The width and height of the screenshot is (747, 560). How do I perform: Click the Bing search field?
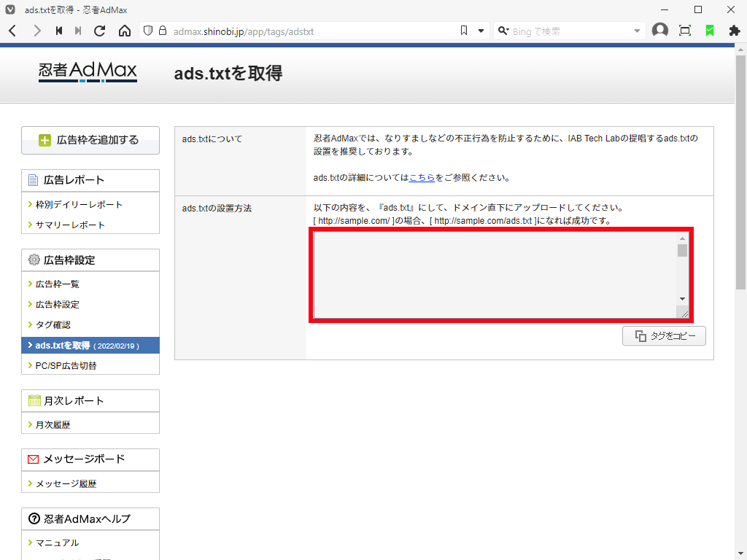(x=570, y=31)
